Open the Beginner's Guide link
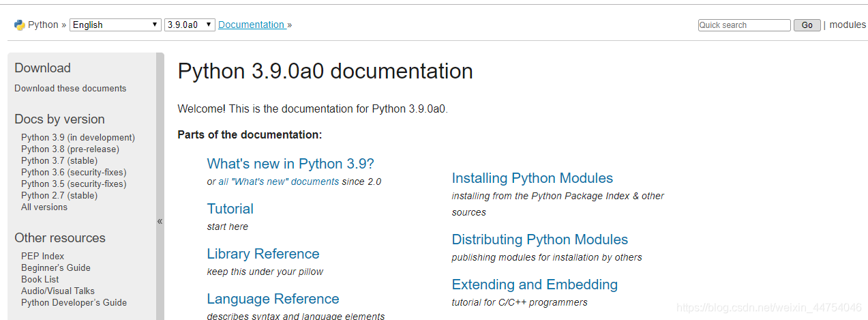The image size is (868, 320). 56,267
